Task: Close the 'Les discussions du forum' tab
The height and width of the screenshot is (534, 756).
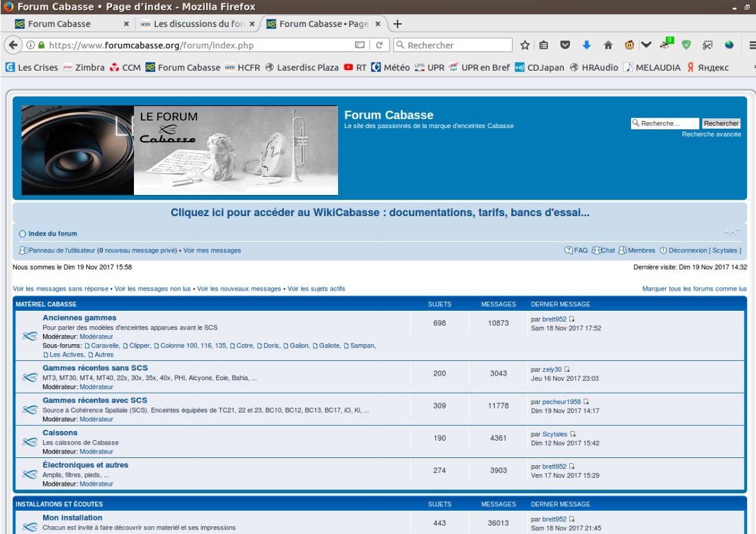Action: (252, 24)
